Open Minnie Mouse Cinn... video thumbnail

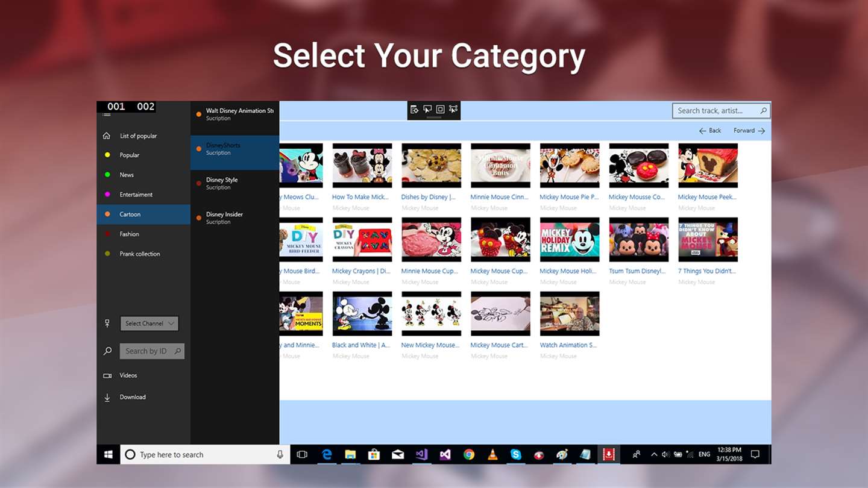[500, 166]
